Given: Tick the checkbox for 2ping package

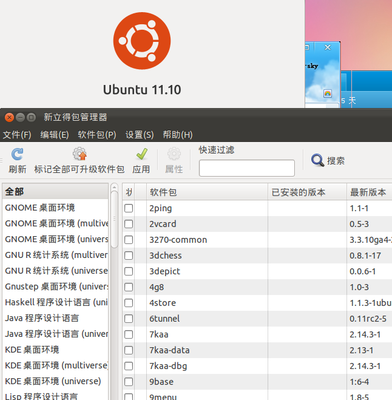Looking at the screenshot, I should (129, 208).
